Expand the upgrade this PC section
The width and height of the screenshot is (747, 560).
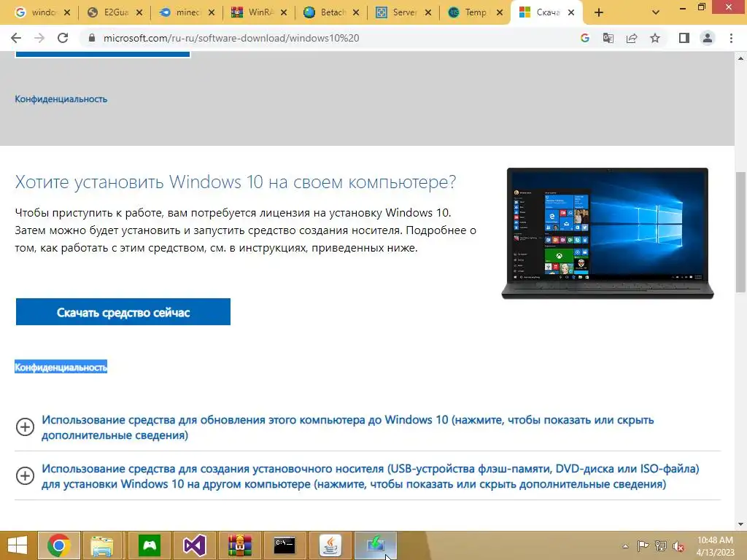click(x=25, y=427)
